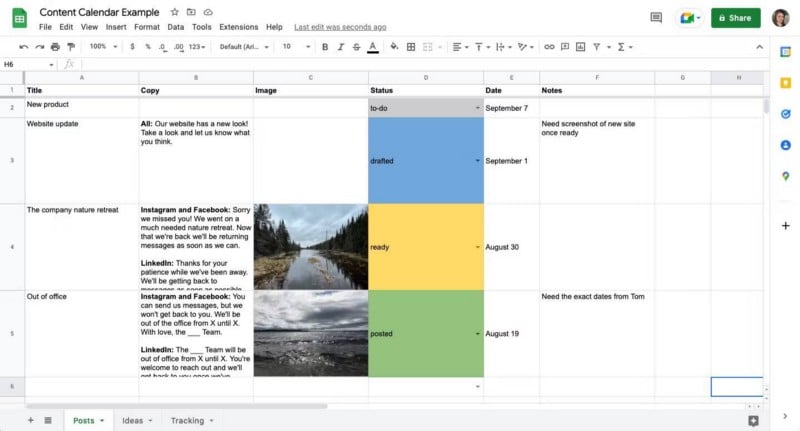Expand the 'drafted' status dropdown
The width and height of the screenshot is (800, 431).
478,161
